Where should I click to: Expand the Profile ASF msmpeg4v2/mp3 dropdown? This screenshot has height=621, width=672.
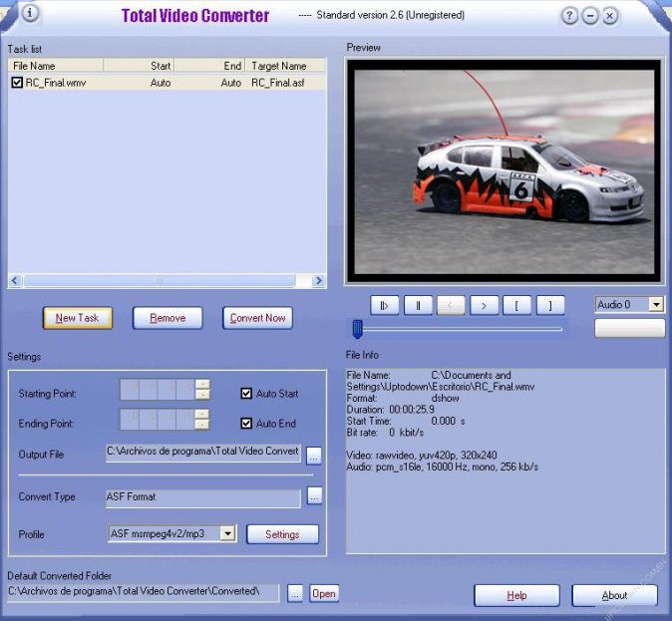click(227, 533)
